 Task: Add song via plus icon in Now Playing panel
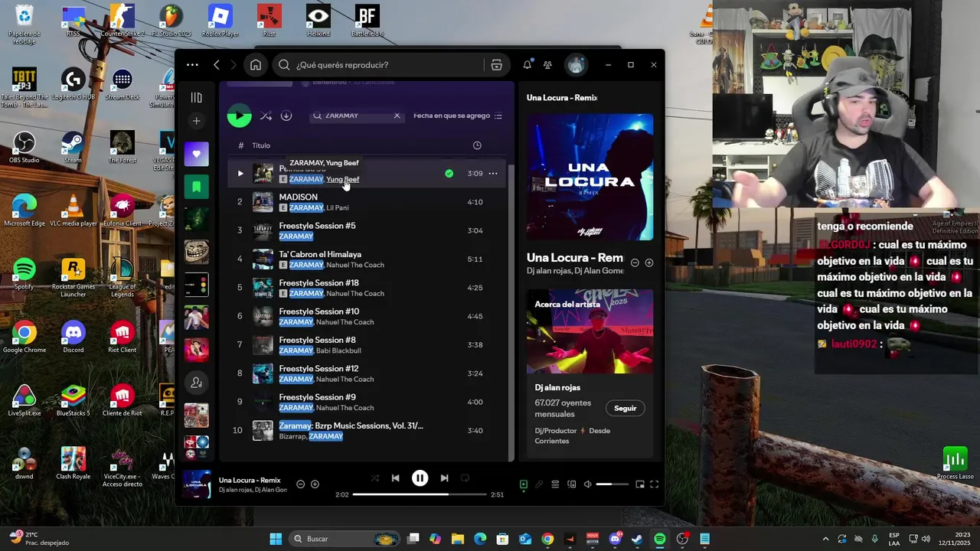[649, 262]
